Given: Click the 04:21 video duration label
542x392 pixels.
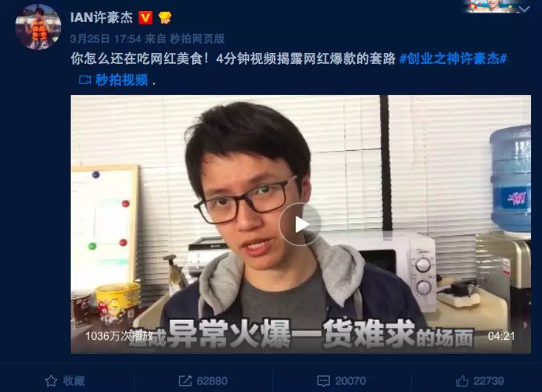Looking at the screenshot, I should tap(501, 336).
